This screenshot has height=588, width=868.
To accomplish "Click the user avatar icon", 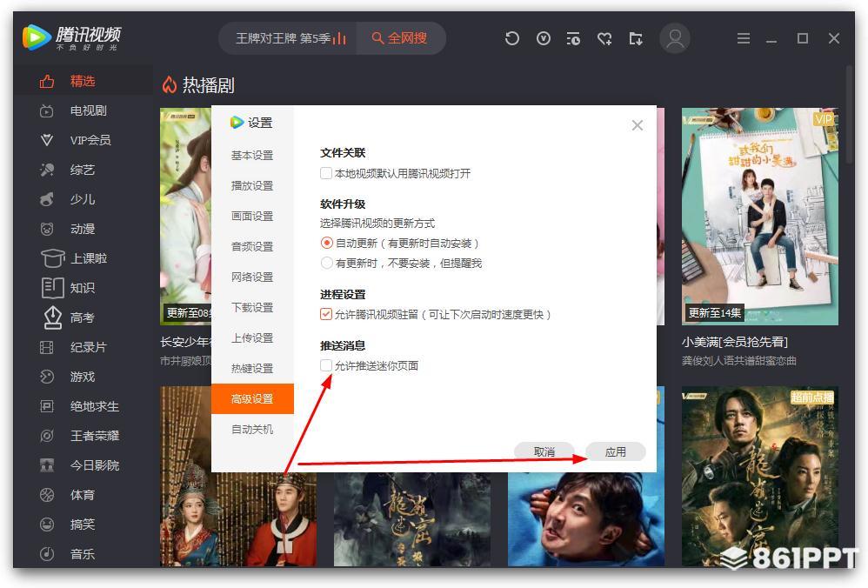I will click(x=675, y=38).
